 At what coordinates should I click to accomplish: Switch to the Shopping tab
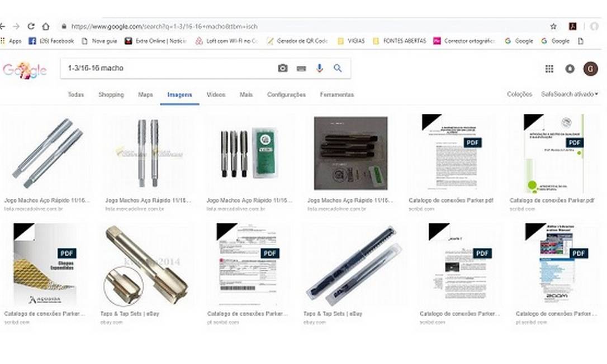coord(111,94)
